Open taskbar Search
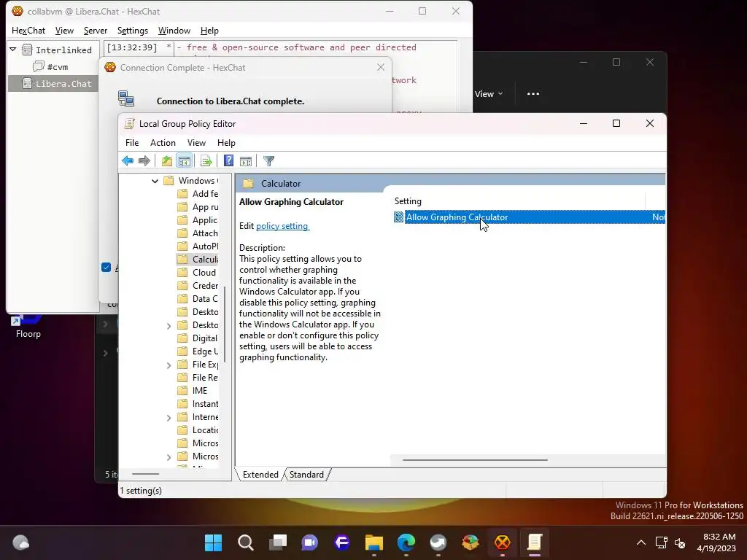The image size is (747, 560). tap(245, 542)
